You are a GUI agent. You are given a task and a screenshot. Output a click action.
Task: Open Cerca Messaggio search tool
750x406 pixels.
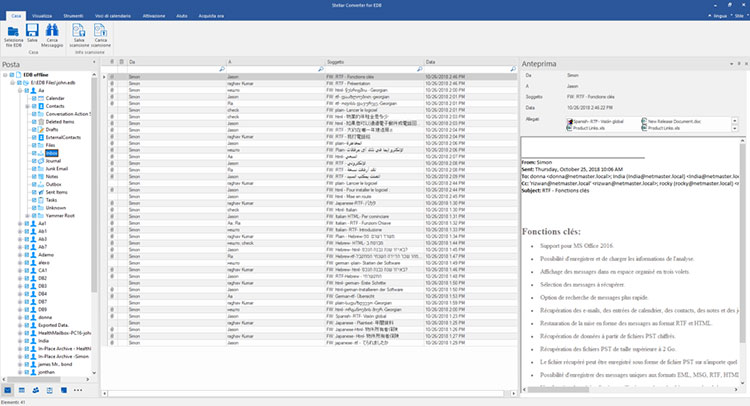tap(54, 32)
